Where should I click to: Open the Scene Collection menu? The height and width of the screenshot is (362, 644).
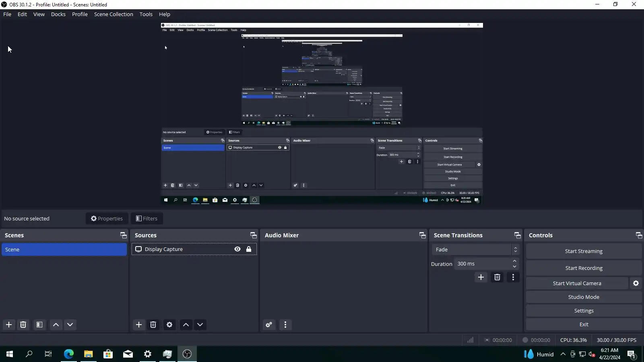(x=114, y=14)
